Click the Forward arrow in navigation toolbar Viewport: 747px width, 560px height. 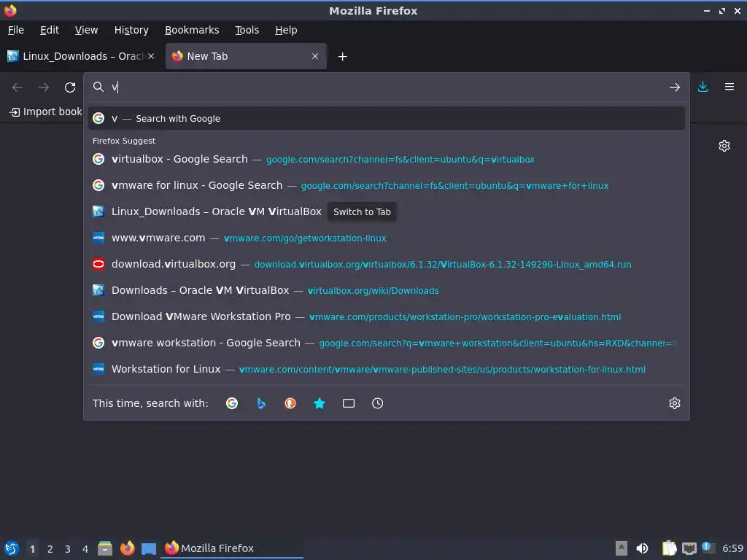pos(43,87)
